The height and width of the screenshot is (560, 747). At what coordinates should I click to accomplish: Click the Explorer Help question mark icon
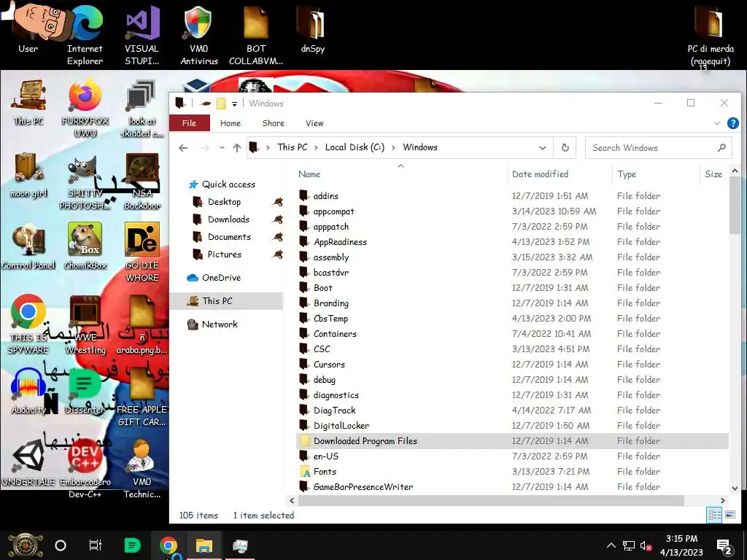coord(732,123)
